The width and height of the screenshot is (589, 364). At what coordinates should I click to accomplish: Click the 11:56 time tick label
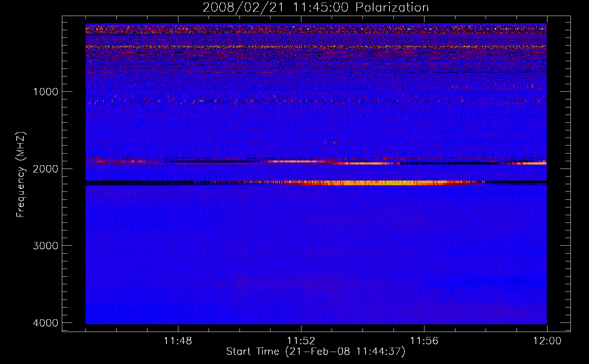(x=424, y=341)
